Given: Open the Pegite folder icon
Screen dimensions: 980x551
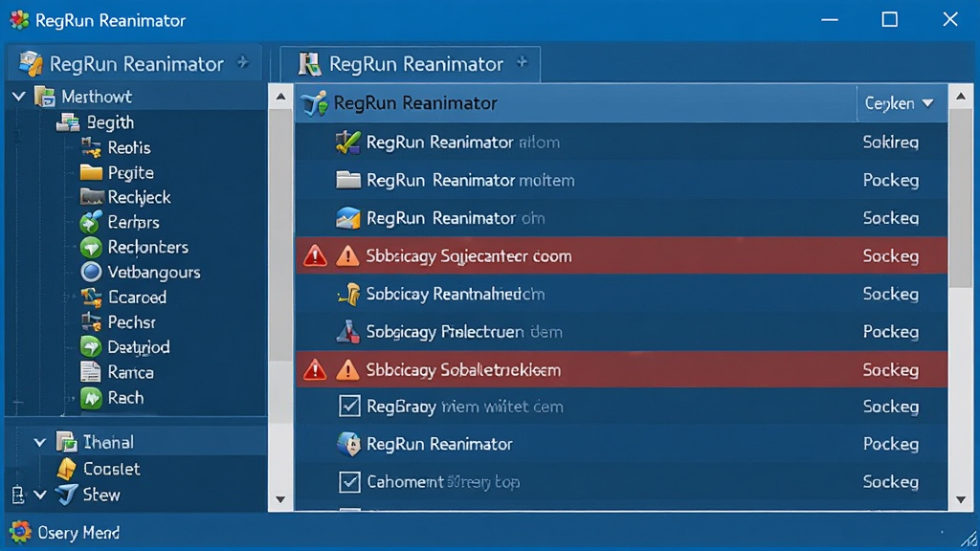Looking at the screenshot, I should (91, 172).
